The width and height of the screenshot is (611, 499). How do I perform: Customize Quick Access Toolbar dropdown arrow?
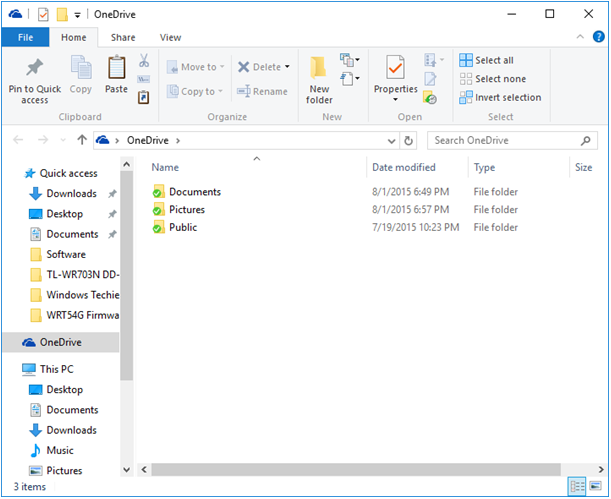pos(78,15)
